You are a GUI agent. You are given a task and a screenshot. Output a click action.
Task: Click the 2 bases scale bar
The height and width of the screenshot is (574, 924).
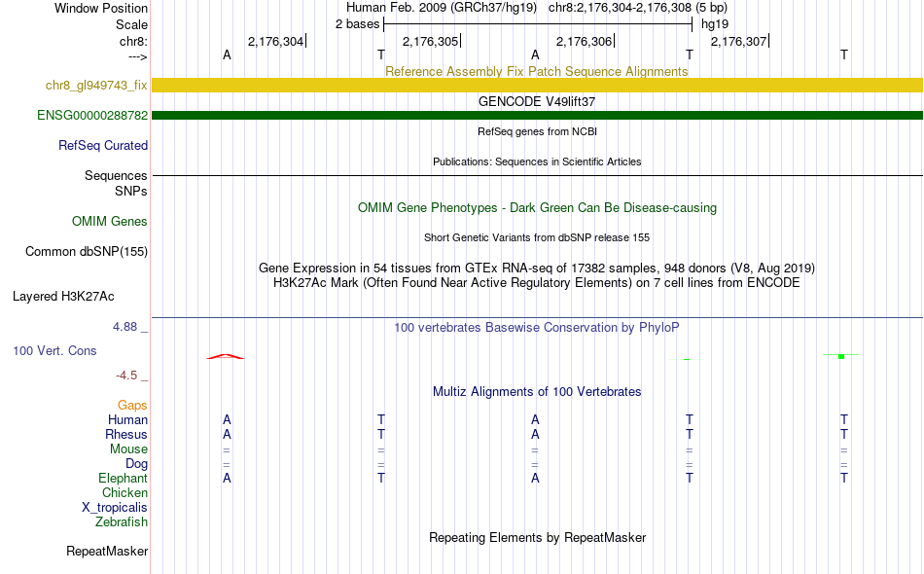click(538, 24)
